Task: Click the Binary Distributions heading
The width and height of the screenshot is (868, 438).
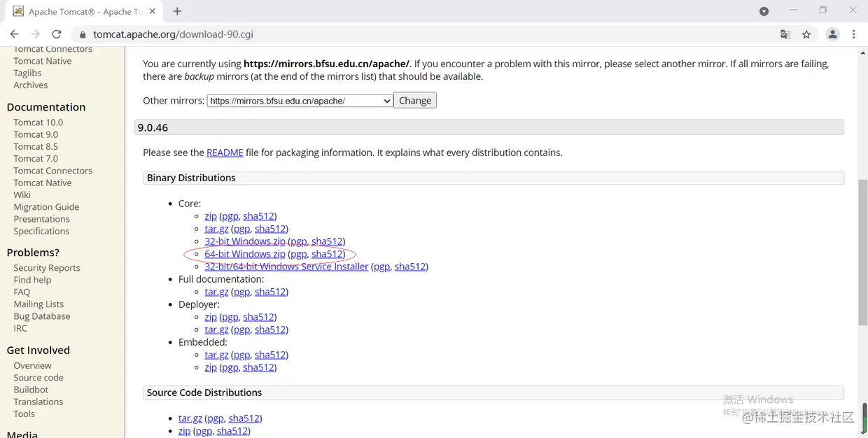Action: pos(493,178)
